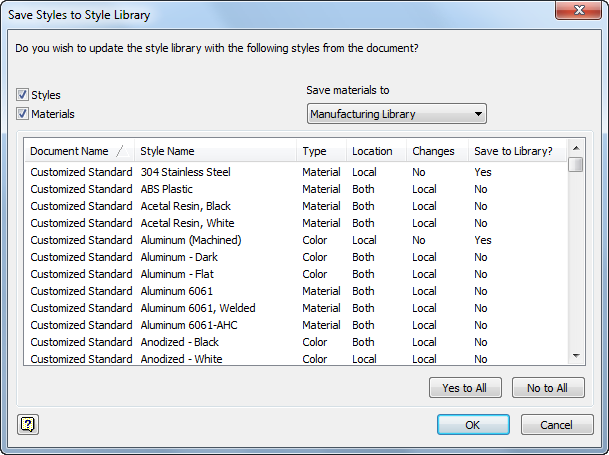This screenshot has width=609, height=455.
Task: Click the Type column header
Action: pyautogui.click(x=314, y=152)
